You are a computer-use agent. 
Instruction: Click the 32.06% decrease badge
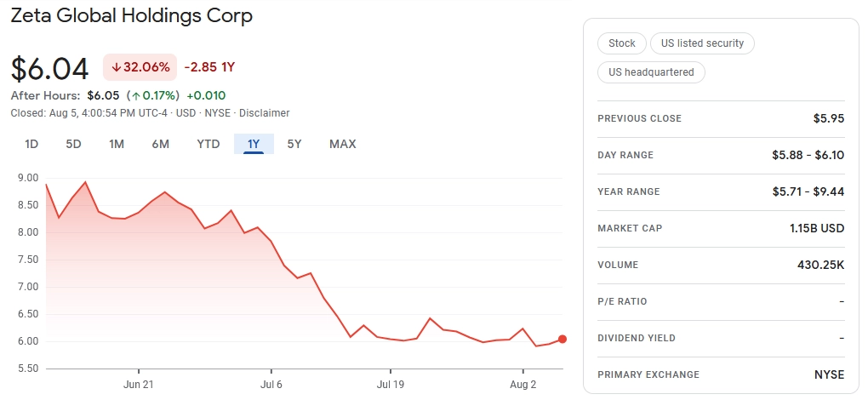140,67
